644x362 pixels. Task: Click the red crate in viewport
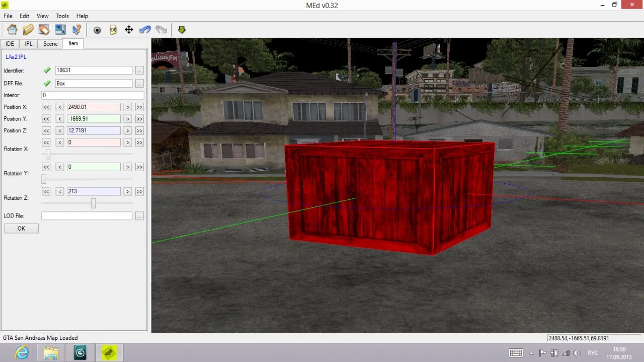389,197
